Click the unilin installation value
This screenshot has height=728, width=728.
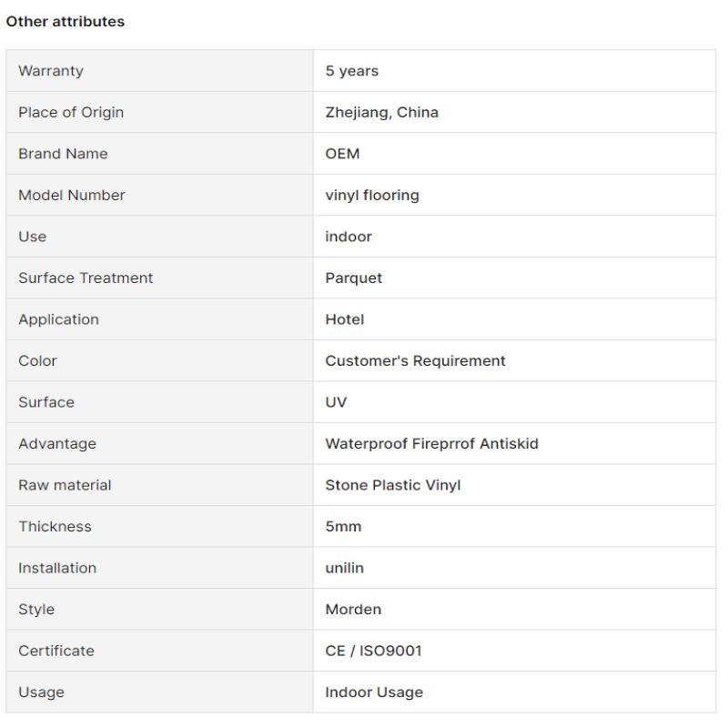pyautogui.click(x=345, y=568)
